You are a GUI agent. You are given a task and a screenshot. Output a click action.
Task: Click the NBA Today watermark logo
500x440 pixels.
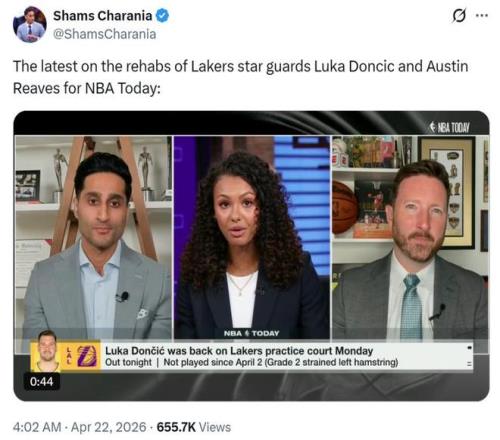click(x=450, y=127)
